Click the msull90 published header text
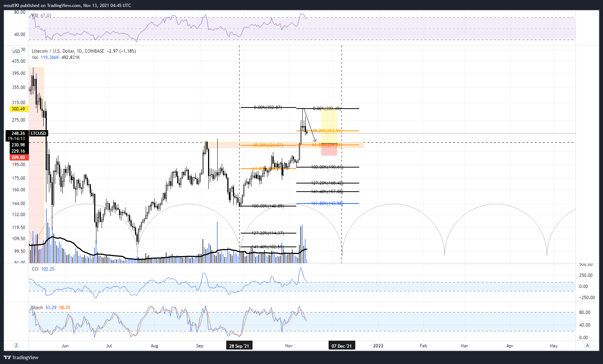 point(67,6)
